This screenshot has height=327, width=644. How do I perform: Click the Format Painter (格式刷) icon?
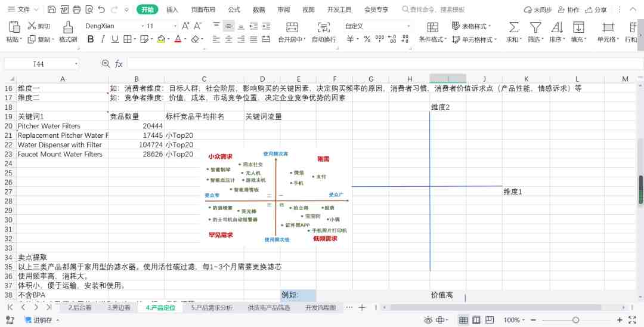[x=67, y=27]
